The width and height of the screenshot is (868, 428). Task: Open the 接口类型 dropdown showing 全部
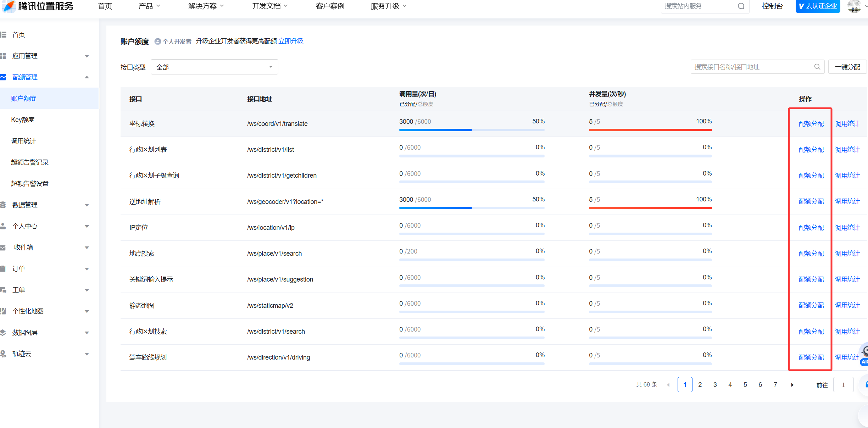[214, 67]
